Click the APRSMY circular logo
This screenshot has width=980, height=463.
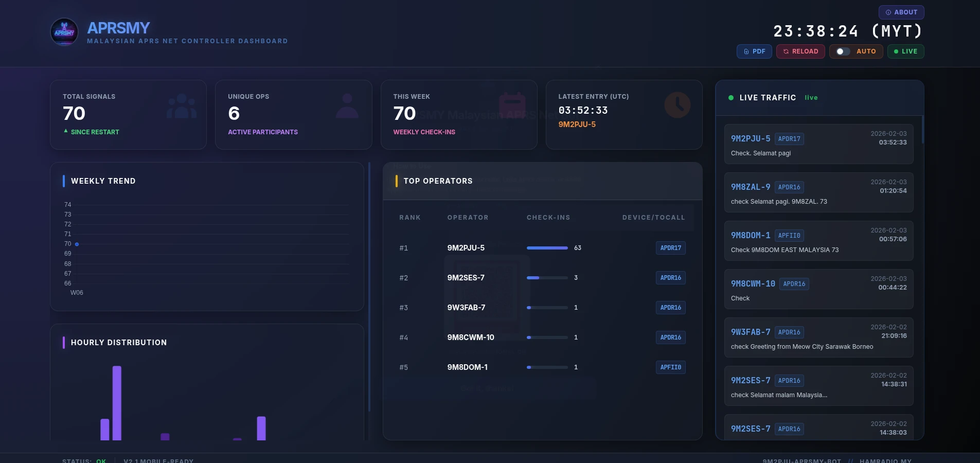pyautogui.click(x=64, y=32)
